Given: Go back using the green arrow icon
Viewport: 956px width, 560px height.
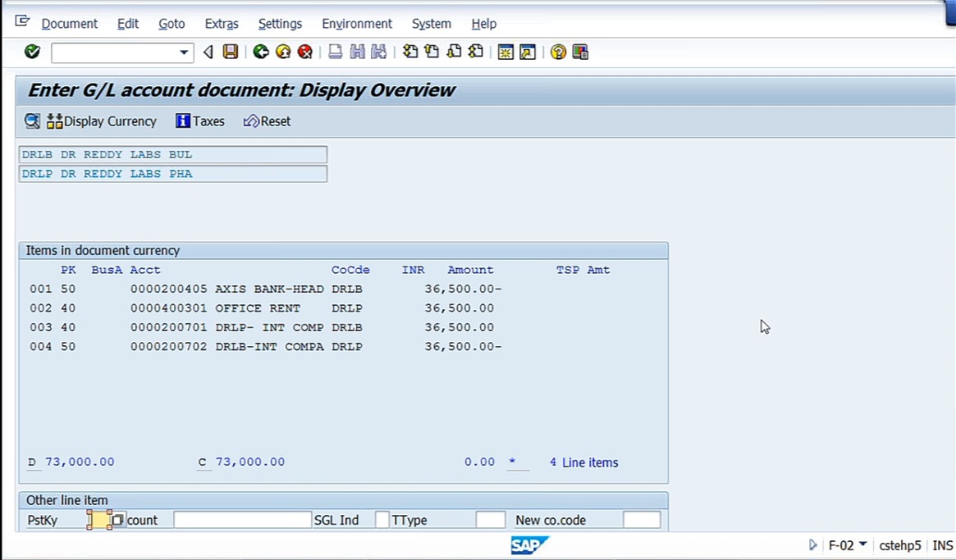Looking at the screenshot, I should point(261,52).
